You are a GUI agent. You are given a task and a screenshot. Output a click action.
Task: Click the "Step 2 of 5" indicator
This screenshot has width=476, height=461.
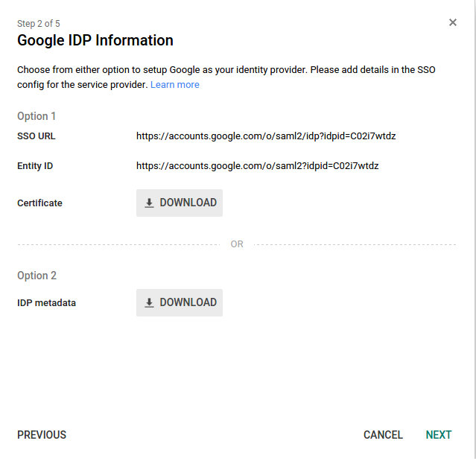coord(39,24)
